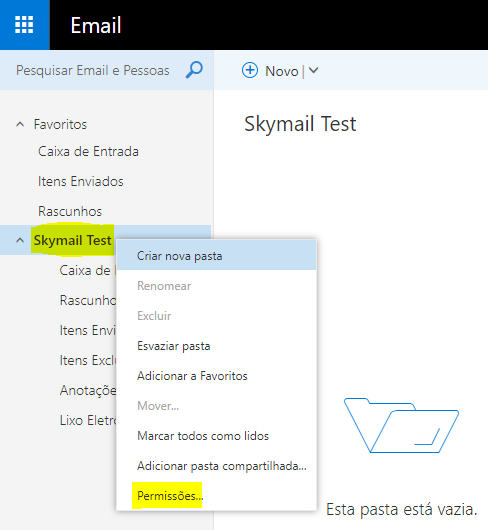This screenshot has height=530, width=488.
Task: Open Caixa de Entrada under Favoritos
Action: tap(88, 151)
